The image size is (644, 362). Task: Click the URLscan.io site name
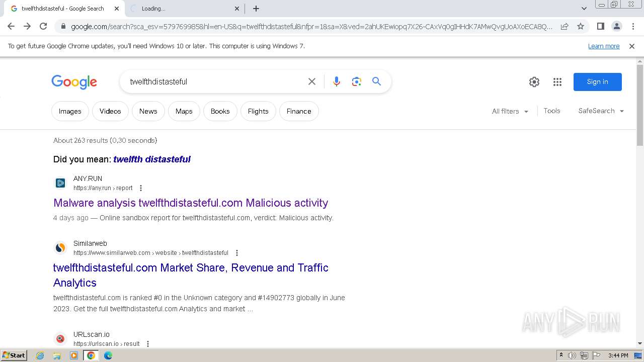tap(92, 334)
